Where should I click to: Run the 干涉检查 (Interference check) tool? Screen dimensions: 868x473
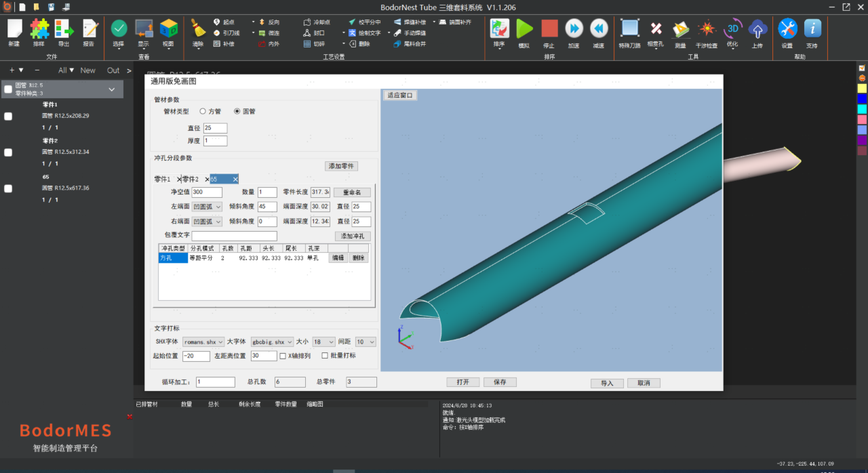click(707, 28)
